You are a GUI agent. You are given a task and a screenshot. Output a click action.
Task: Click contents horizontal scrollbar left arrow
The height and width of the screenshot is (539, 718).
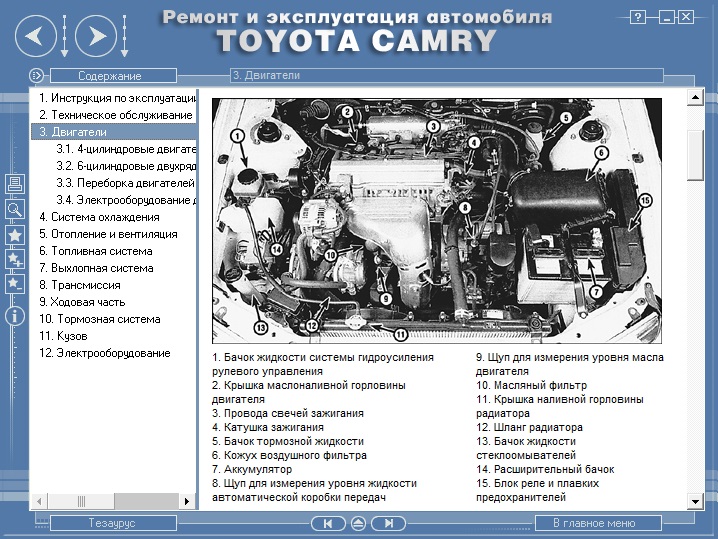39,501
